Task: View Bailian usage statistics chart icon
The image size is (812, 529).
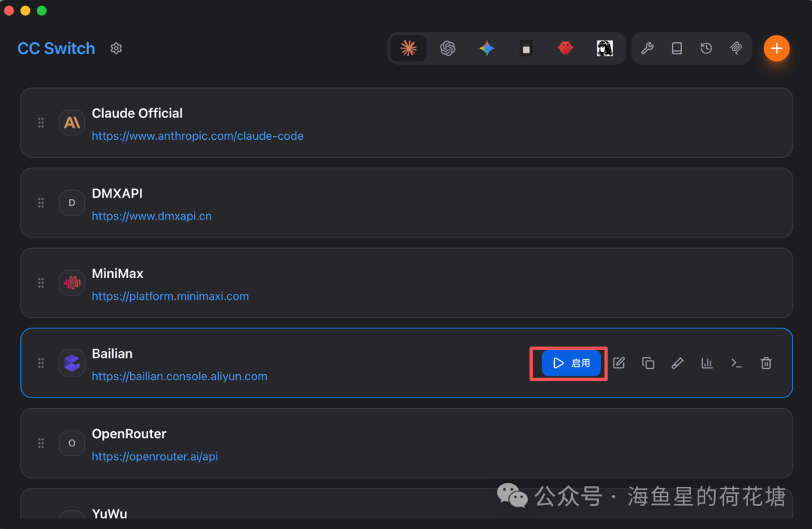Action: click(x=707, y=363)
